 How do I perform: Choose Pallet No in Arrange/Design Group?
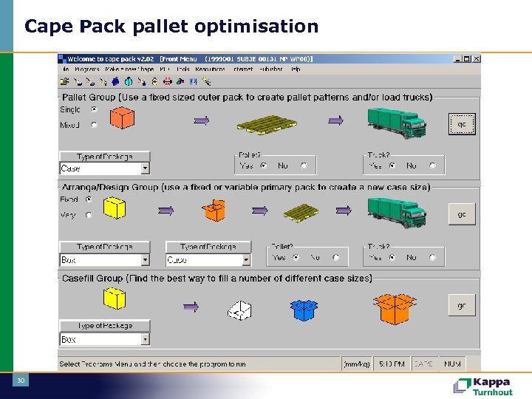point(336,258)
